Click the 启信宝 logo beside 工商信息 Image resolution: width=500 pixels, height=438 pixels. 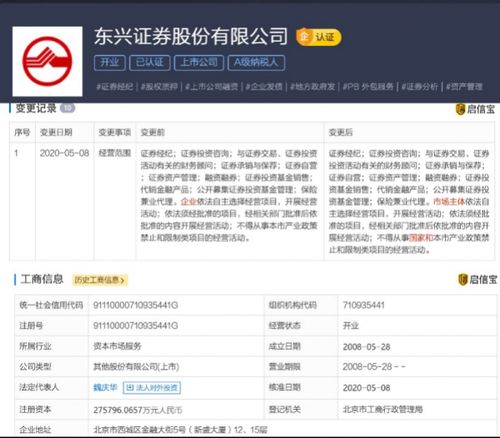pyautogui.click(x=477, y=279)
